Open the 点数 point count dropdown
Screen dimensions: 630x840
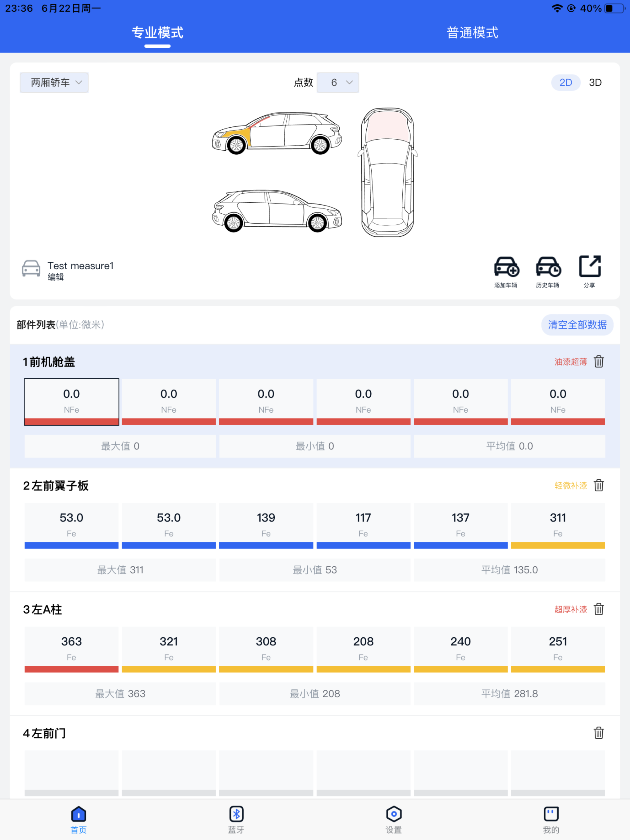coord(338,82)
